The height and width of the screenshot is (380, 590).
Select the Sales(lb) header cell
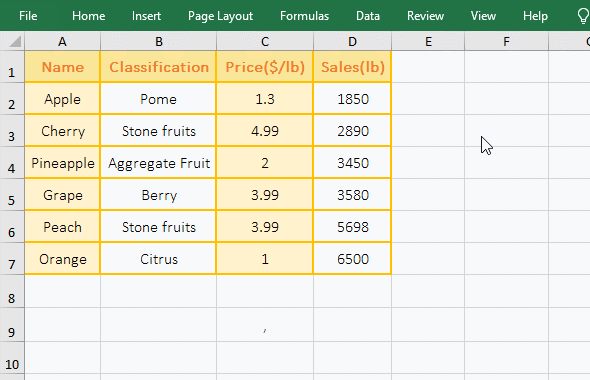(352, 67)
